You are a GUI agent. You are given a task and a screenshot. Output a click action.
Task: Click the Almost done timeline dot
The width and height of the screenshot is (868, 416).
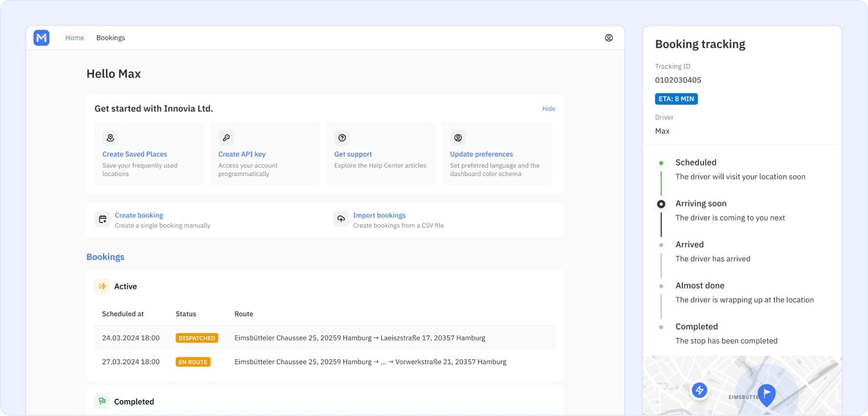click(661, 286)
